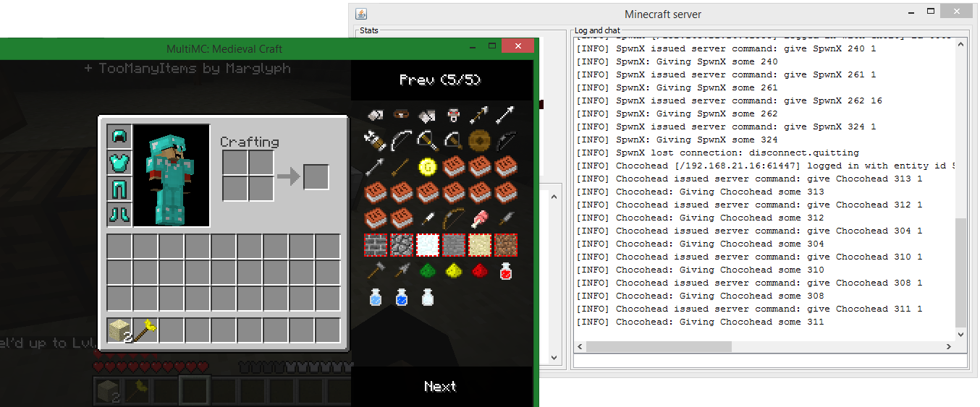Click the crafting output slot
This screenshot has height=407, width=980.
316,176
